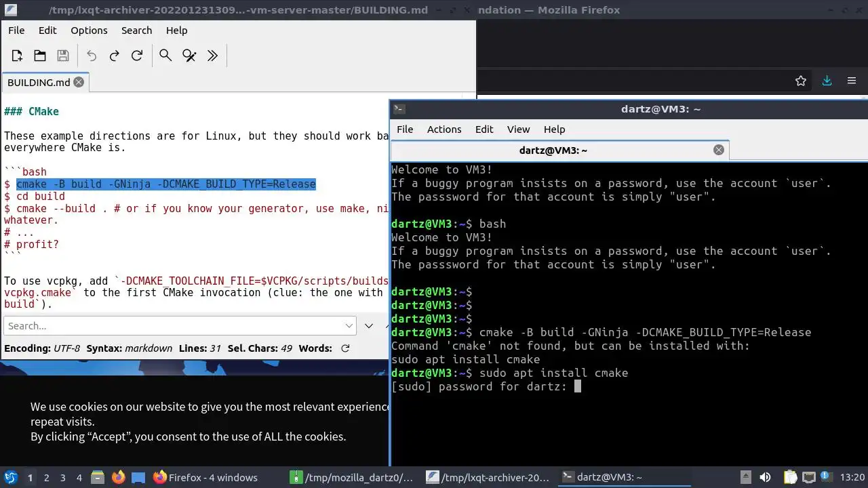Open the Search menu in the editor
The image size is (868, 488).
pos(136,30)
